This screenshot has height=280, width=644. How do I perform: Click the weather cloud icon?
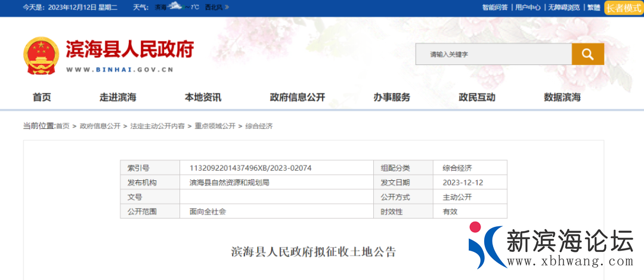coord(175,7)
